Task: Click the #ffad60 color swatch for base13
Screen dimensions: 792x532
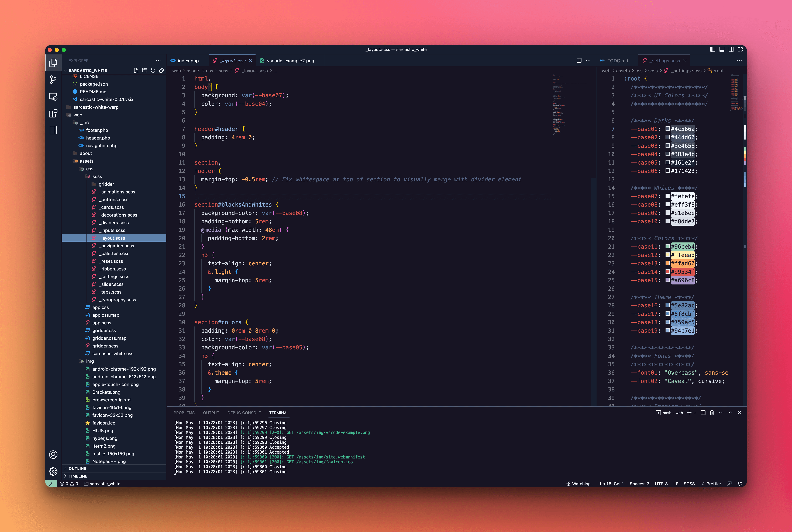Action: pos(667,263)
